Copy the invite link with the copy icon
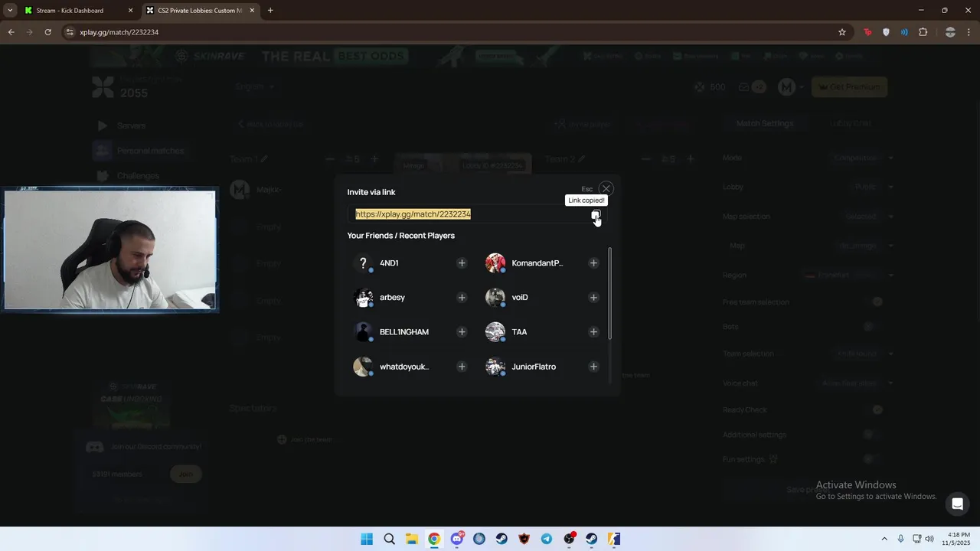The image size is (980, 551). pos(596,216)
